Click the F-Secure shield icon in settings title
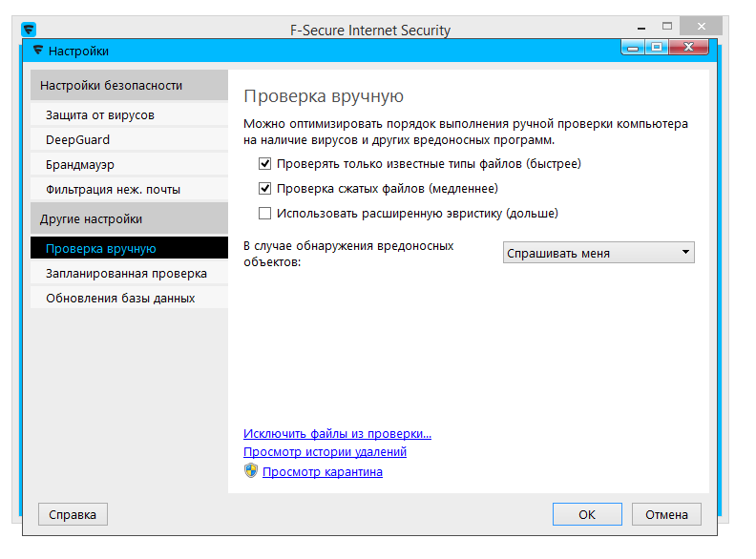 click(x=37, y=51)
